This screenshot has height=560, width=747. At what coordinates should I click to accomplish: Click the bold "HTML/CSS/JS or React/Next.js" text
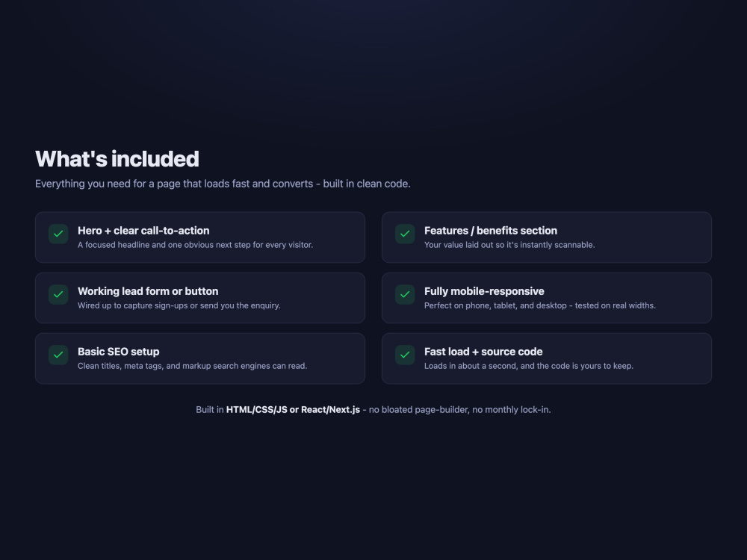pos(293,409)
